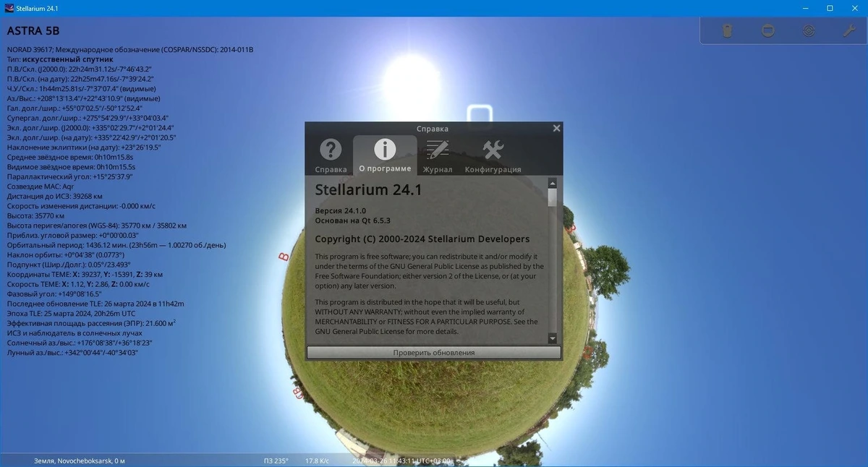Toggle the Oculars sensor frame icon
The width and height of the screenshot is (868, 467).
768,31
